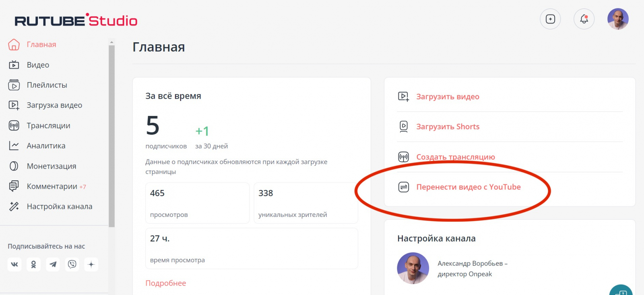Open the VK social link icon
The image size is (644, 295).
tap(14, 264)
